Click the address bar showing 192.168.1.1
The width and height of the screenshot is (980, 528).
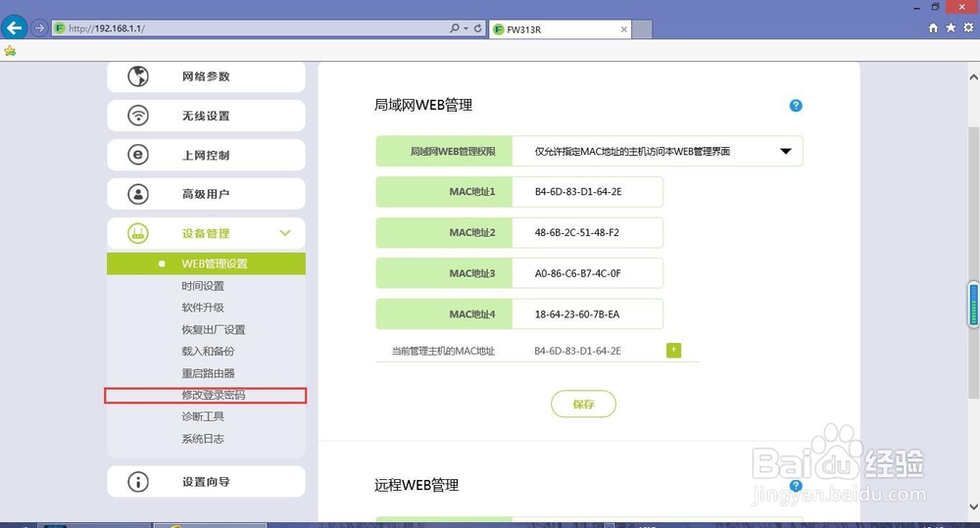click(250, 28)
